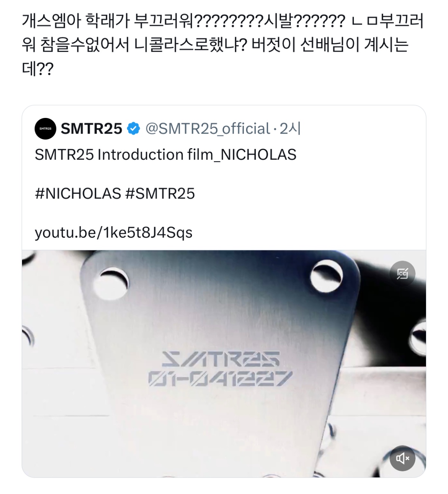The width and height of the screenshot is (448, 494).
Task: Click the engraved 01-041227 code in video
Action: [x=220, y=379]
